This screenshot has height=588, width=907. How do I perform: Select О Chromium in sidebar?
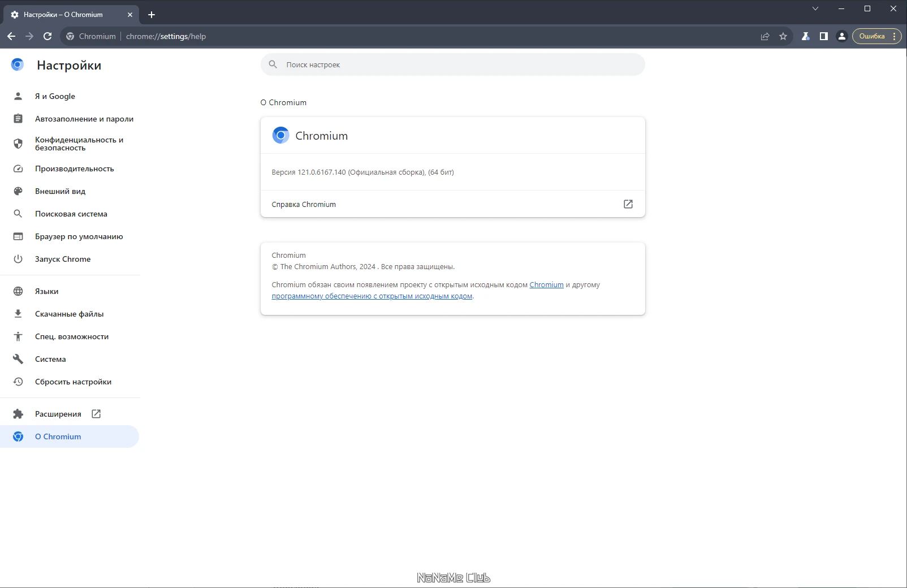tap(70, 436)
